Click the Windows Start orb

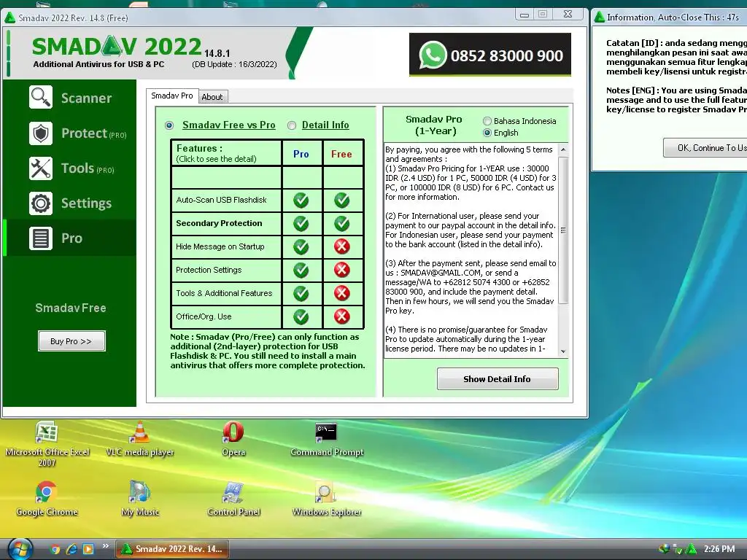[x=20, y=549]
